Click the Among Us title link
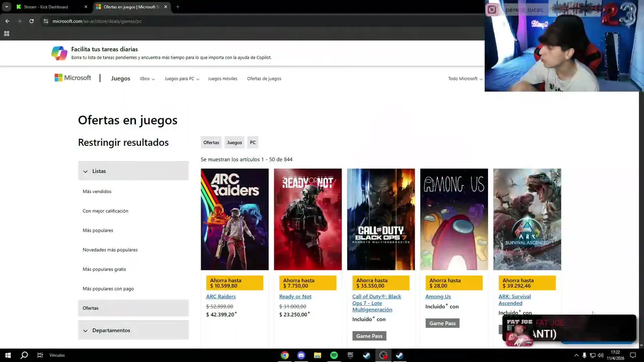The width and height of the screenshot is (644, 362). (438, 297)
